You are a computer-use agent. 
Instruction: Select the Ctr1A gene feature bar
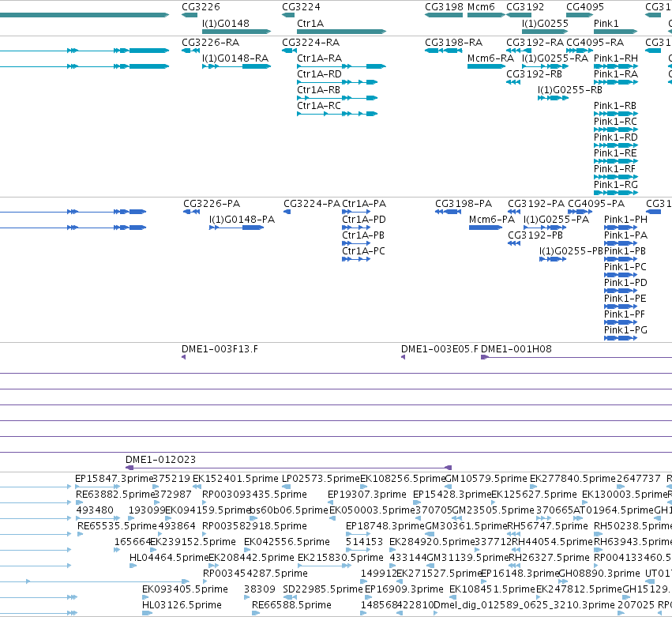click(x=342, y=32)
